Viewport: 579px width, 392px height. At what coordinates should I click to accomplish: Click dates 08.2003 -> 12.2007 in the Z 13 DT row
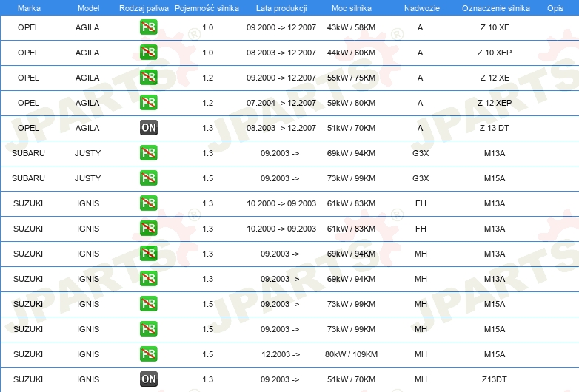pos(281,128)
